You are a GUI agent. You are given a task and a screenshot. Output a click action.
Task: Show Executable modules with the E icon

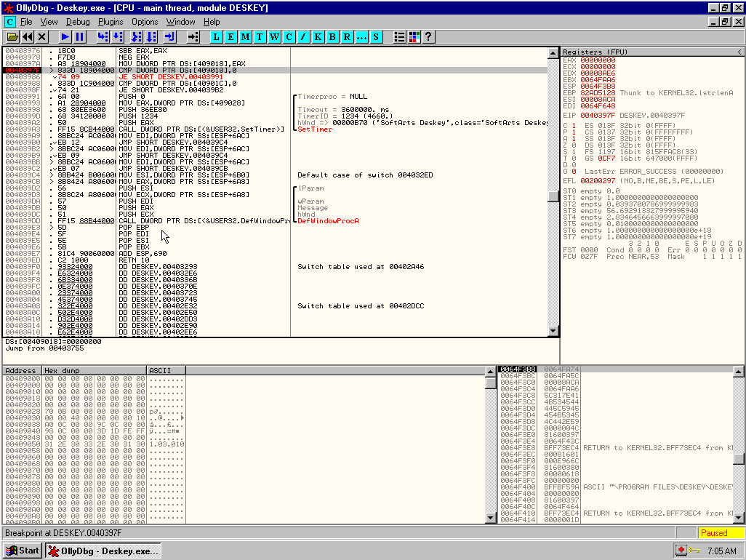231,36
